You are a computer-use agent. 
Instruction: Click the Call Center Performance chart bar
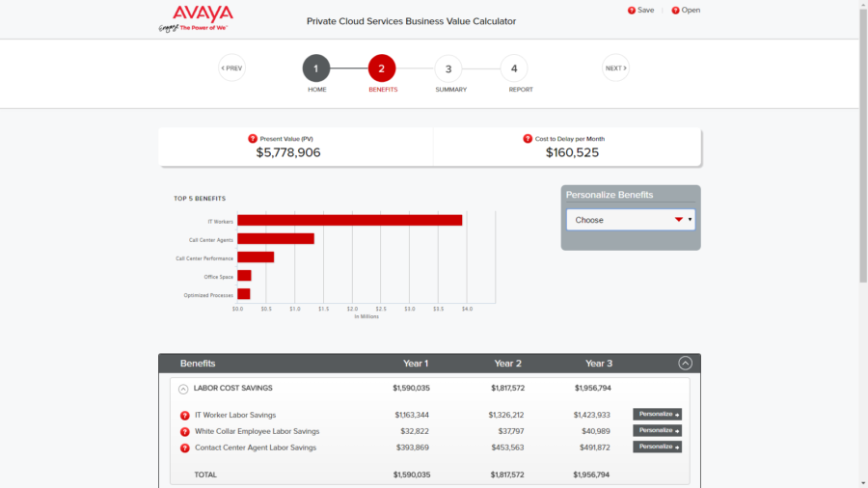coord(256,258)
